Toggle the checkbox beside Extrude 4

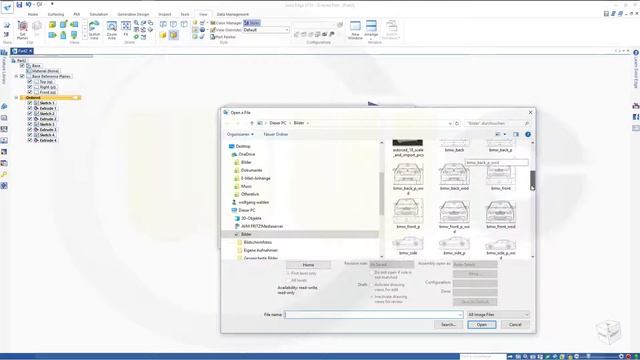pyautogui.click(x=30, y=140)
